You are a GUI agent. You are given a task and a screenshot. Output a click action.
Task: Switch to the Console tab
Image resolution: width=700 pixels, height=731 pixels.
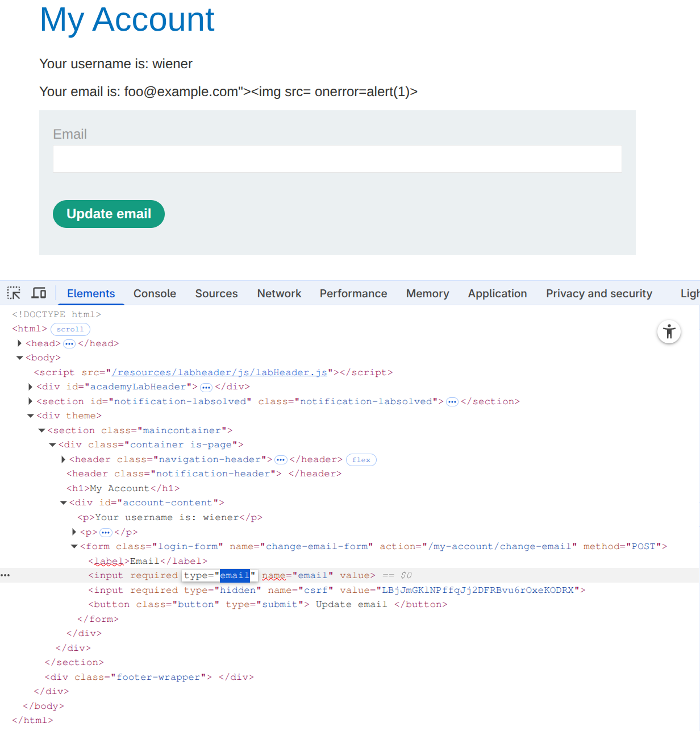pos(155,293)
